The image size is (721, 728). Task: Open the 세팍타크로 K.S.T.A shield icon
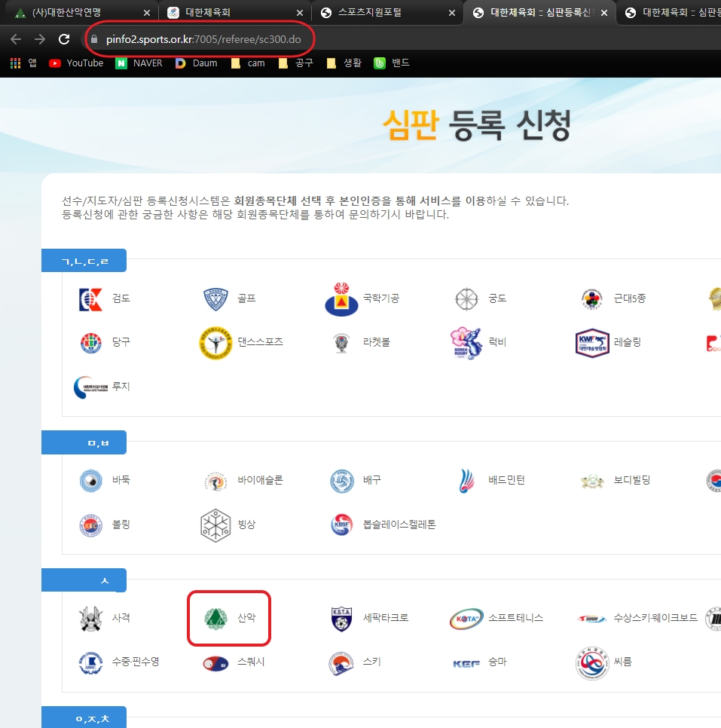(341, 619)
